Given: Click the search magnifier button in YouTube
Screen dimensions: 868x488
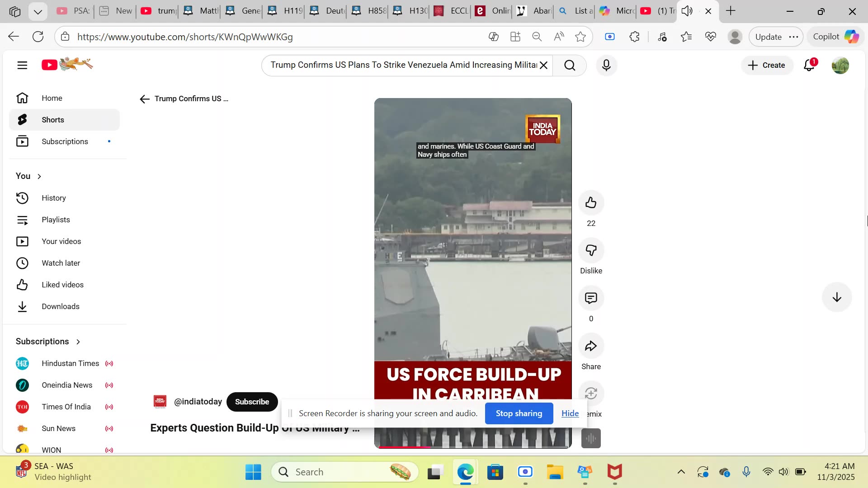Looking at the screenshot, I should pos(570,66).
